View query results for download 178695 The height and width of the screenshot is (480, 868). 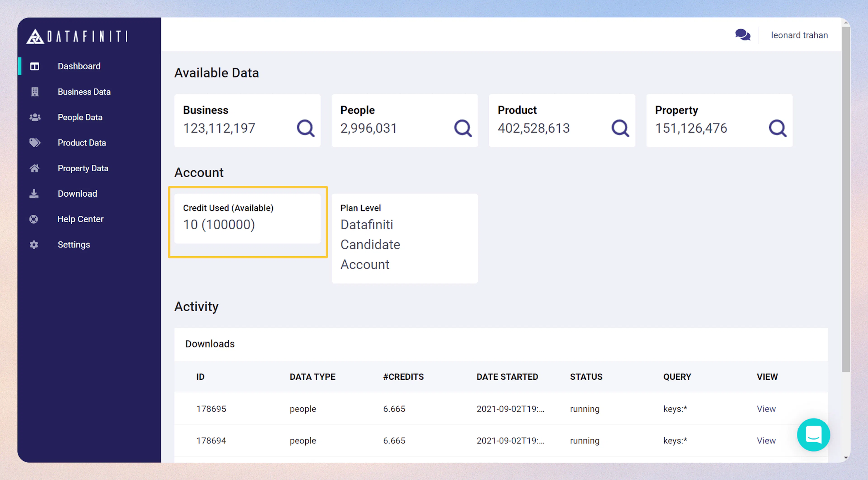click(766, 409)
